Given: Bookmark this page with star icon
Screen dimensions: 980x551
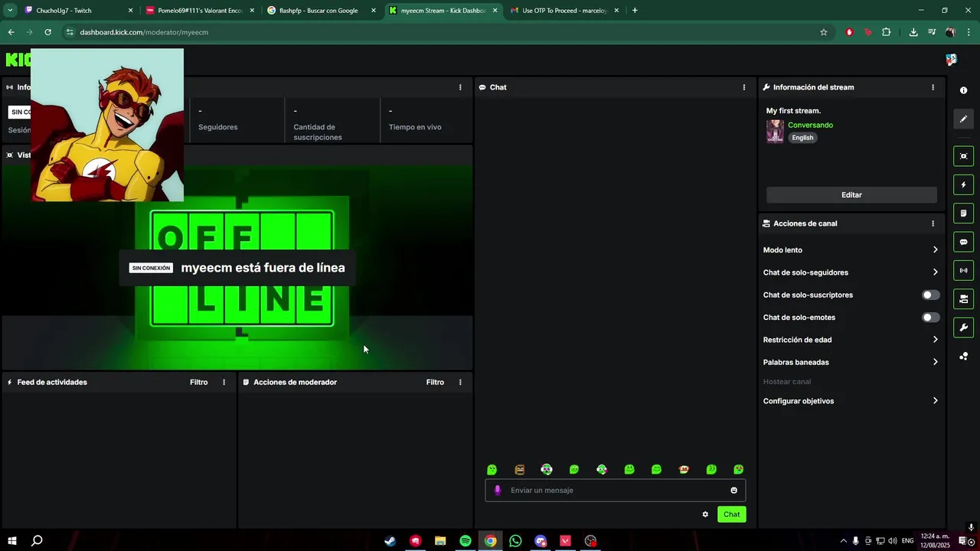Looking at the screenshot, I should click(824, 32).
